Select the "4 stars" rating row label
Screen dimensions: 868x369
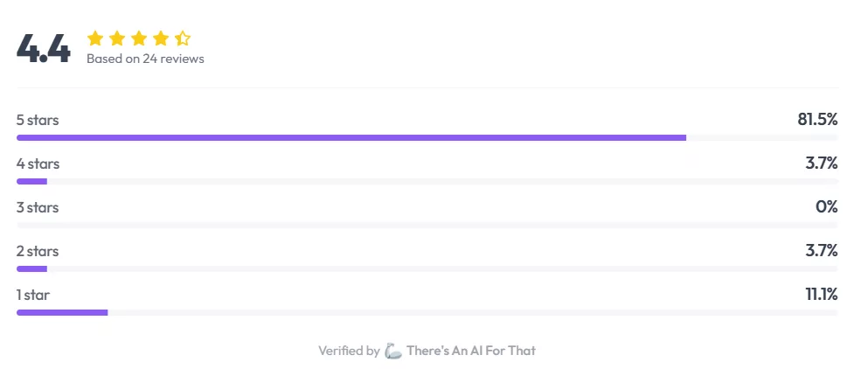(x=38, y=164)
